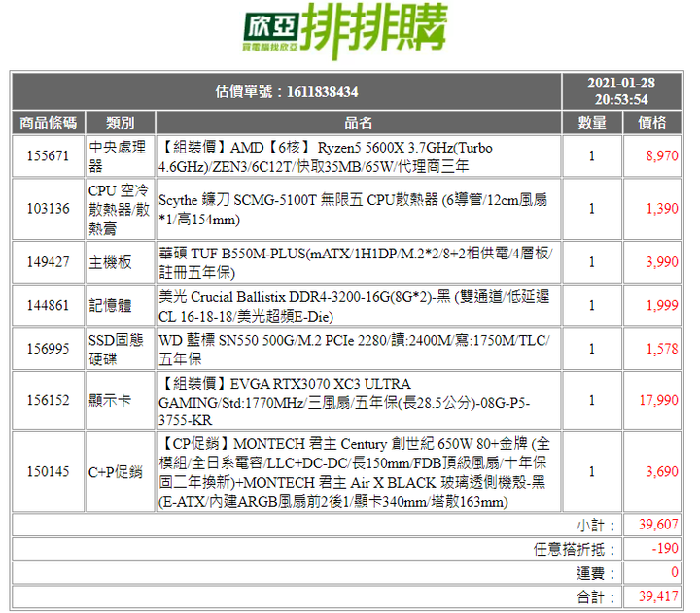Click the price 8,970
The image size is (700, 613).
tap(662, 156)
